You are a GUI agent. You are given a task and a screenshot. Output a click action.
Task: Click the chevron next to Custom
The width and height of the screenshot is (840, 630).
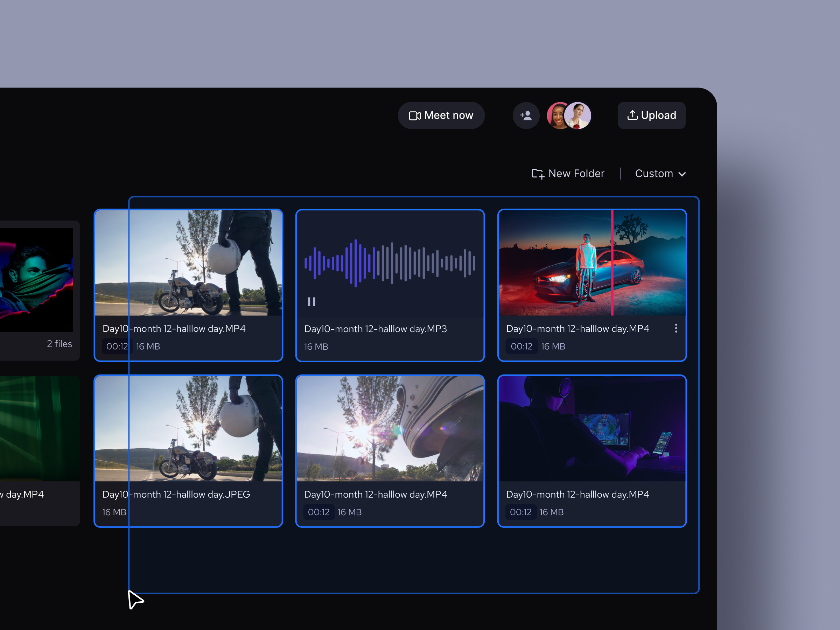tap(682, 174)
